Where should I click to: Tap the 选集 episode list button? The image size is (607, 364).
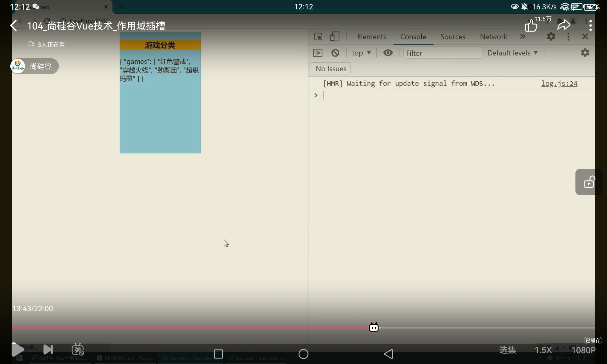[507, 350]
